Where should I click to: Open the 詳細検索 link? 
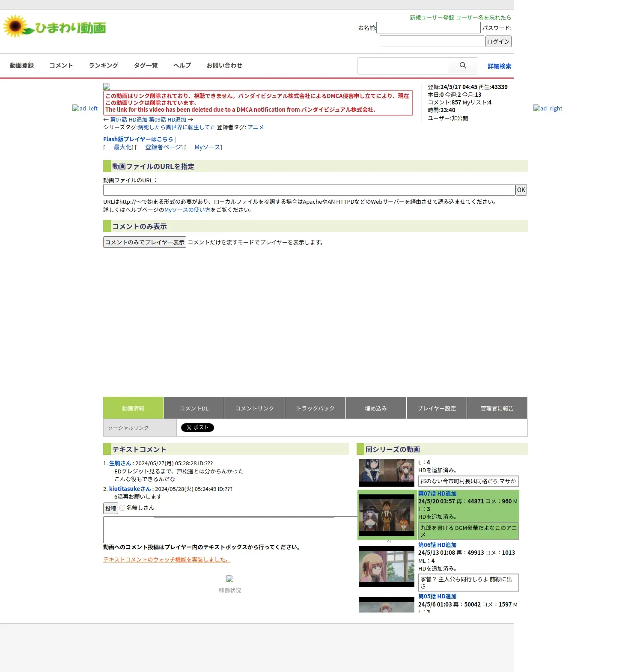(x=500, y=66)
